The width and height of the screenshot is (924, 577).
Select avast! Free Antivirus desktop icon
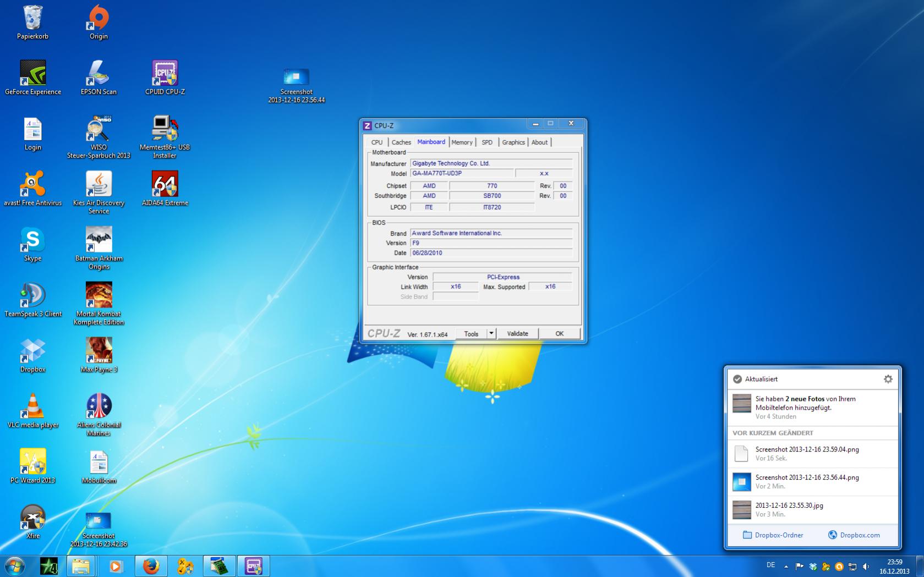pos(33,189)
